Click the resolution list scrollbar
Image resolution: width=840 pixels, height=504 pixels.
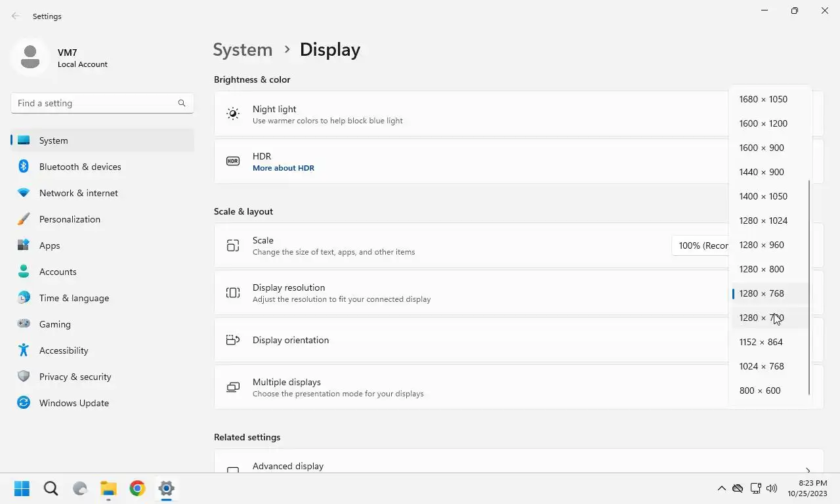pos(809,287)
